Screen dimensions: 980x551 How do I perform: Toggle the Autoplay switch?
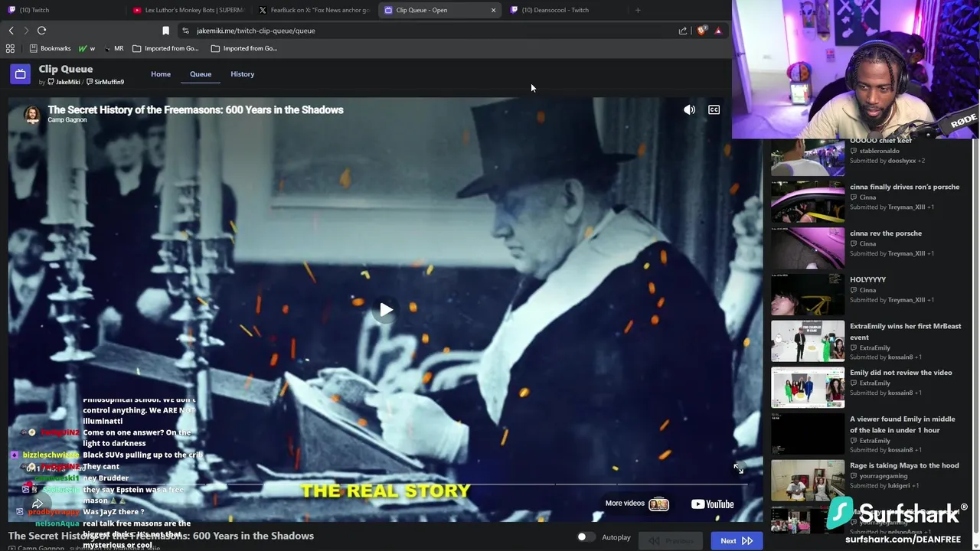585,537
